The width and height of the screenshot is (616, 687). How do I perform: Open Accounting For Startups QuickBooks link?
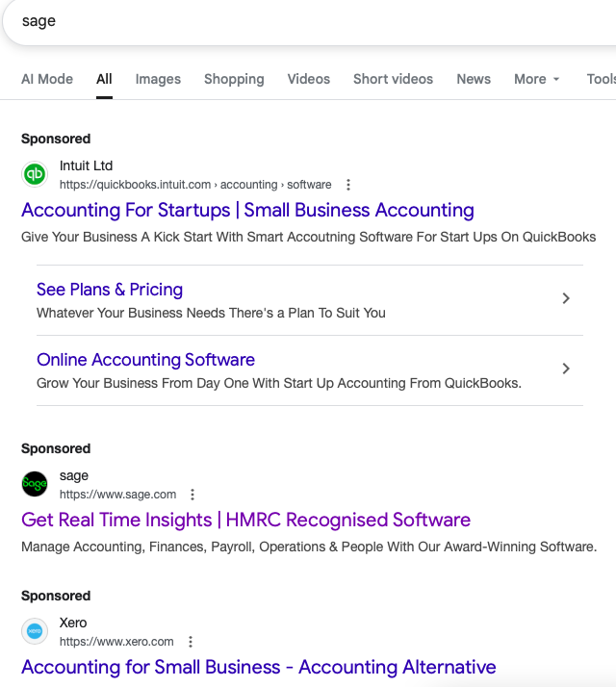[247, 210]
